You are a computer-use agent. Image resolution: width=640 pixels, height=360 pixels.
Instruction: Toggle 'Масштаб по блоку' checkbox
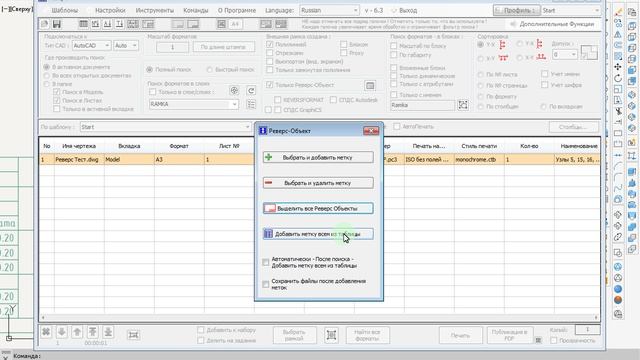click(393, 46)
